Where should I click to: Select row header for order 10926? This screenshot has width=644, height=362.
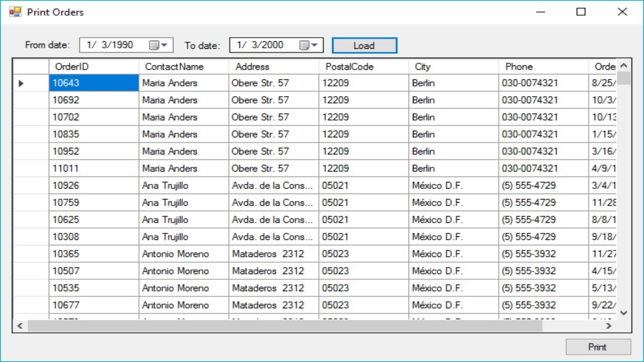click(x=31, y=186)
